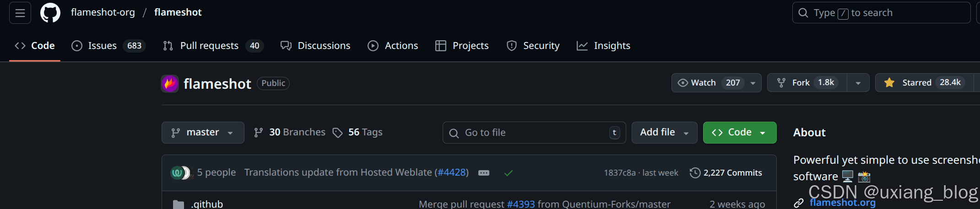Open the Pull requests tab
The height and width of the screenshot is (209, 980).
(x=213, y=46)
